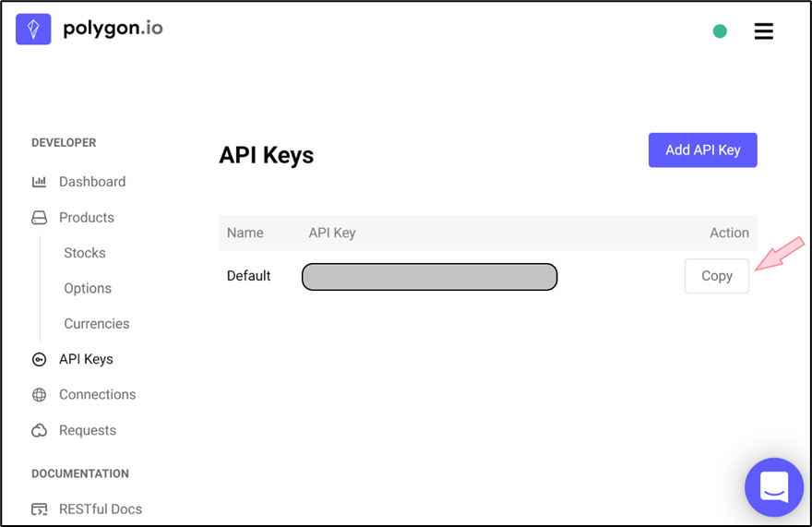
Task: Click the Dashboard bar chart icon
Action: (x=39, y=182)
